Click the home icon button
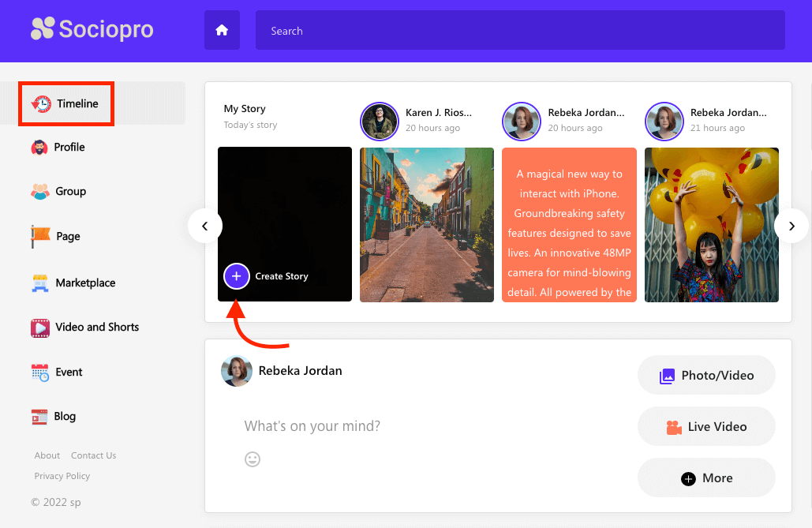The image size is (812, 528). 222,31
